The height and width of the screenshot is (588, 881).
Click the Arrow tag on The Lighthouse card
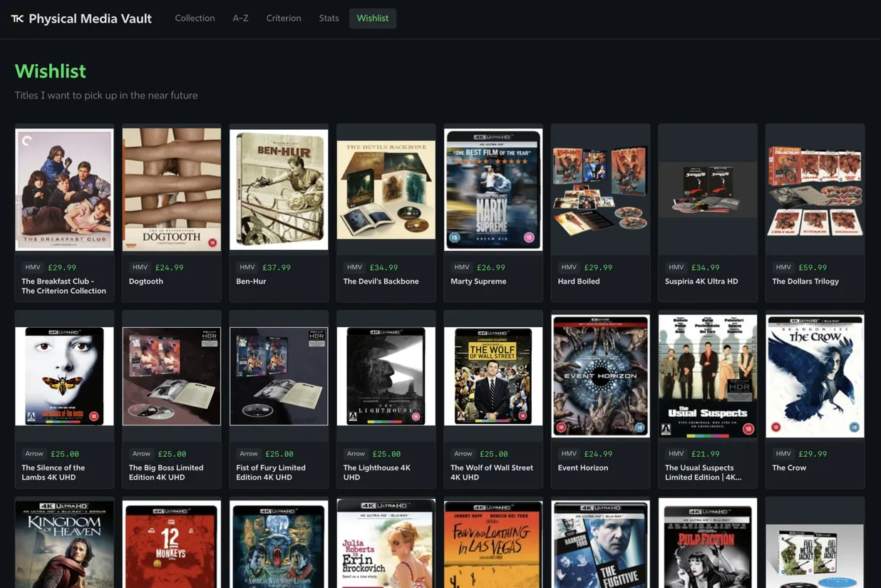tap(356, 453)
